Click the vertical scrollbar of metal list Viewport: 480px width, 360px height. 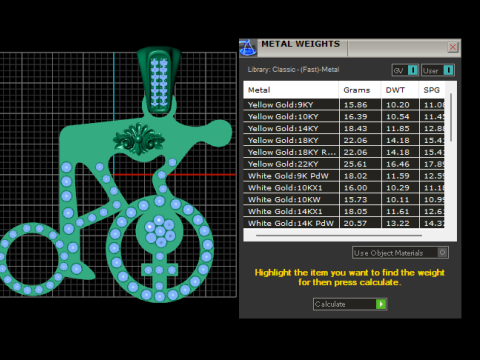pos(451,117)
